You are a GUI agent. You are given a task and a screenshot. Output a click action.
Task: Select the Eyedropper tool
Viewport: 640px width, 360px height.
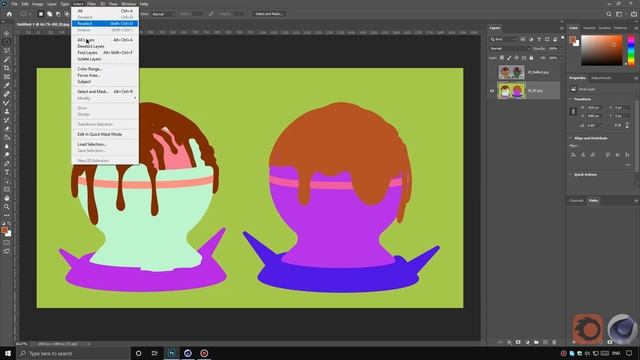click(x=7, y=85)
